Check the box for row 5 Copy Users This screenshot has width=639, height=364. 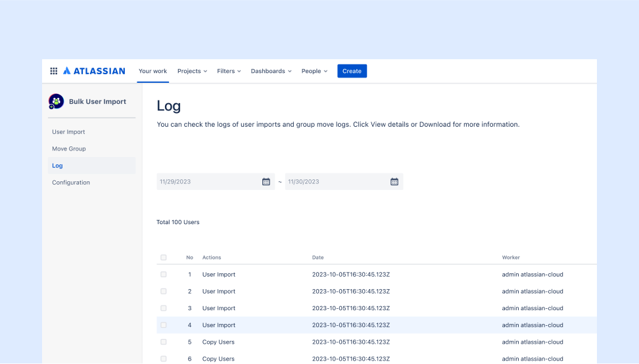tap(164, 342)
